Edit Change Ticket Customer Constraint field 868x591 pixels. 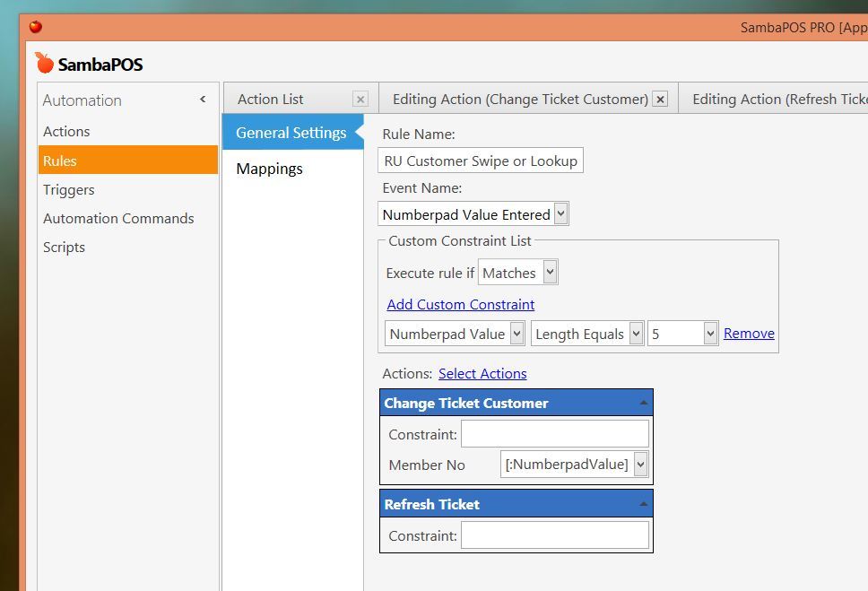(x=555, y=434)
